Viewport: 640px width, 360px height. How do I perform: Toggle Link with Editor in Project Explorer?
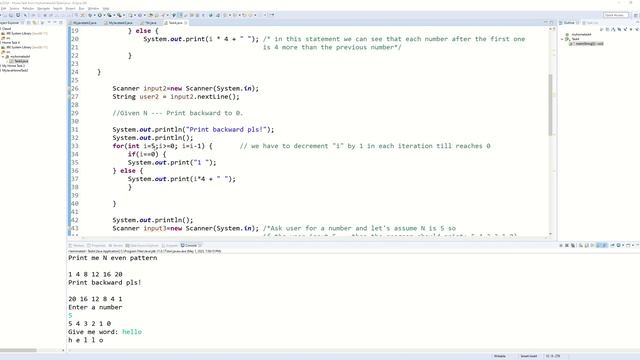click(34, 23)
